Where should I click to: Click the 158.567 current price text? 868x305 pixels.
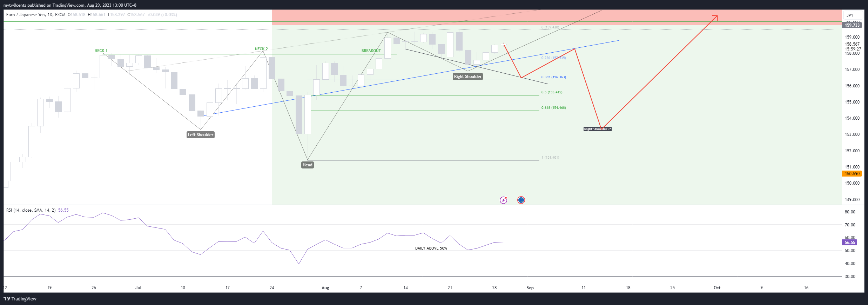point(852,44)
